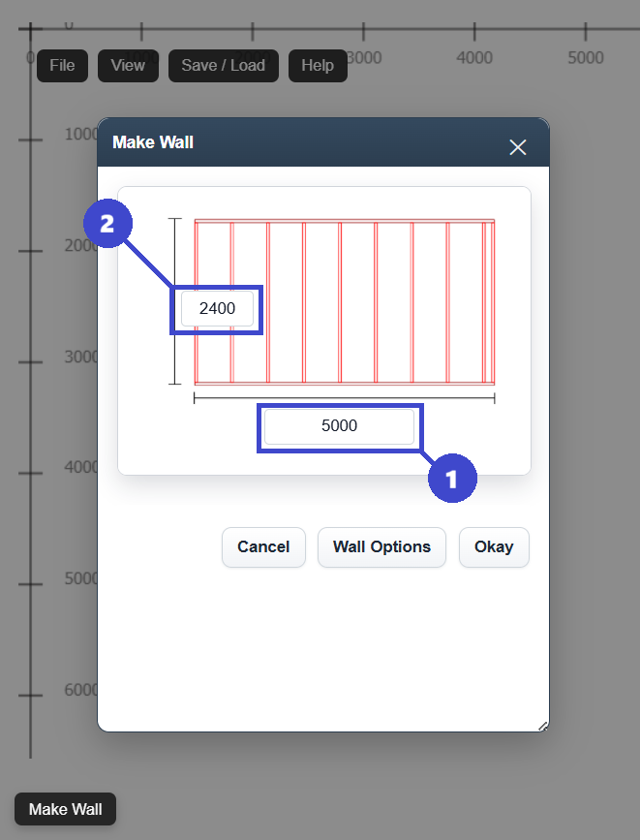Click the vertical height dimension line

(174, 302)
